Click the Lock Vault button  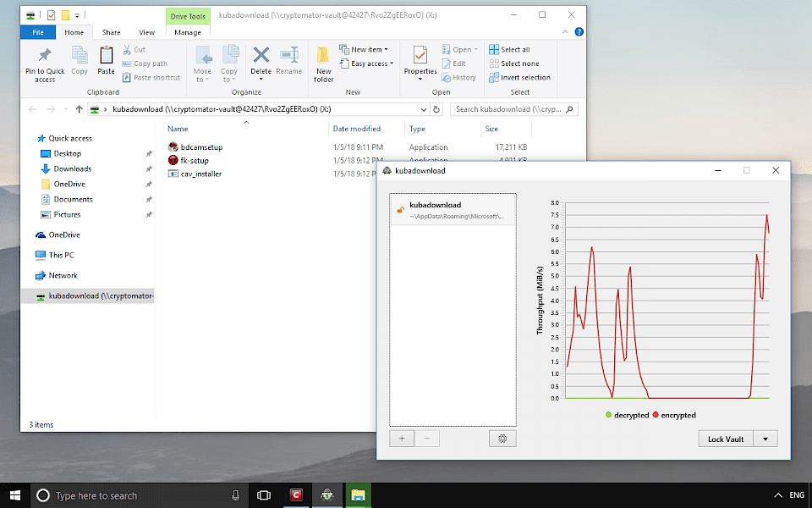click(x=726, y=439)
